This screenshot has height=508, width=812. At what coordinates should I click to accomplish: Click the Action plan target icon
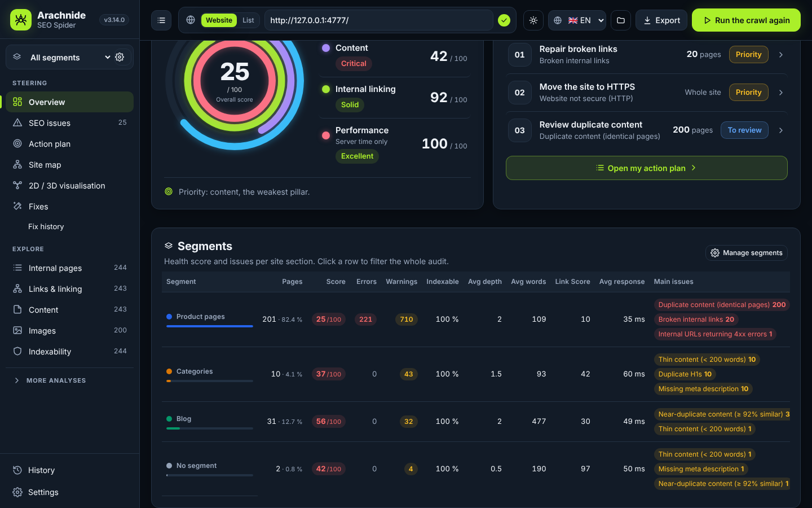point(17,143)
